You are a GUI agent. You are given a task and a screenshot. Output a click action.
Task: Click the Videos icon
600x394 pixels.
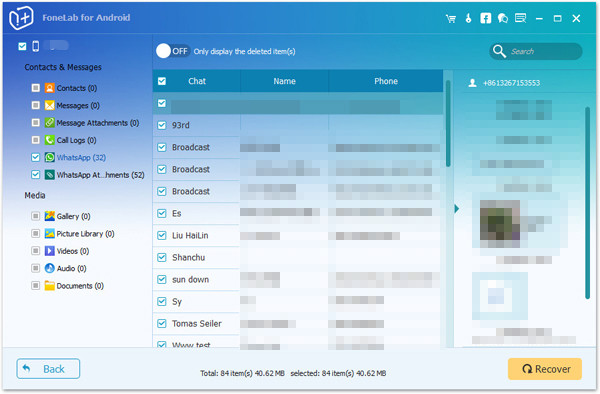pos(50,251)
